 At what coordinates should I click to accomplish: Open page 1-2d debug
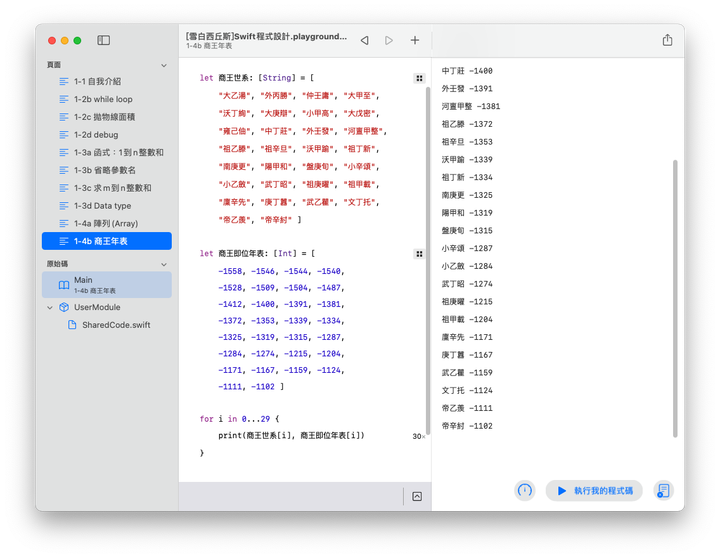(107, 135)
